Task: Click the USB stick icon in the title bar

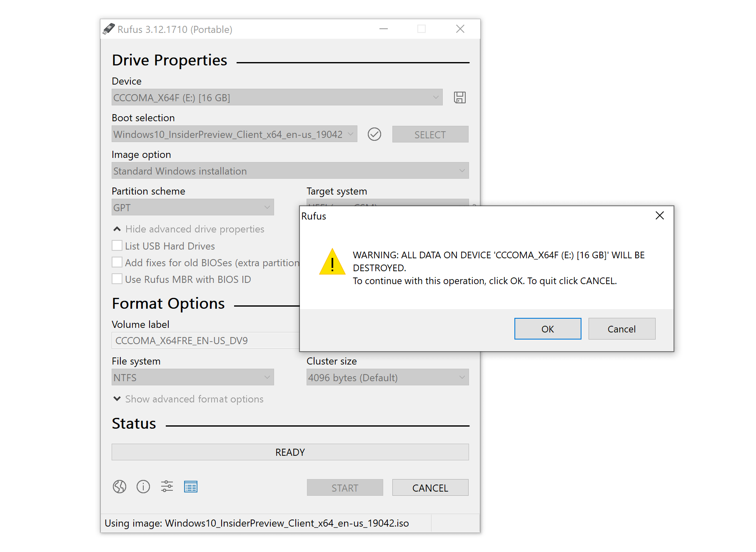Action: pos(110,28)
